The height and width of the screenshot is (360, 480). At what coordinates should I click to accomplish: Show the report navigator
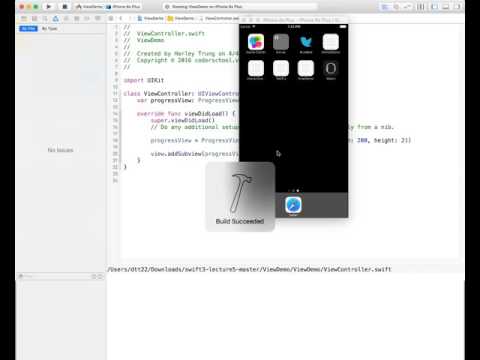click(98, 19)
